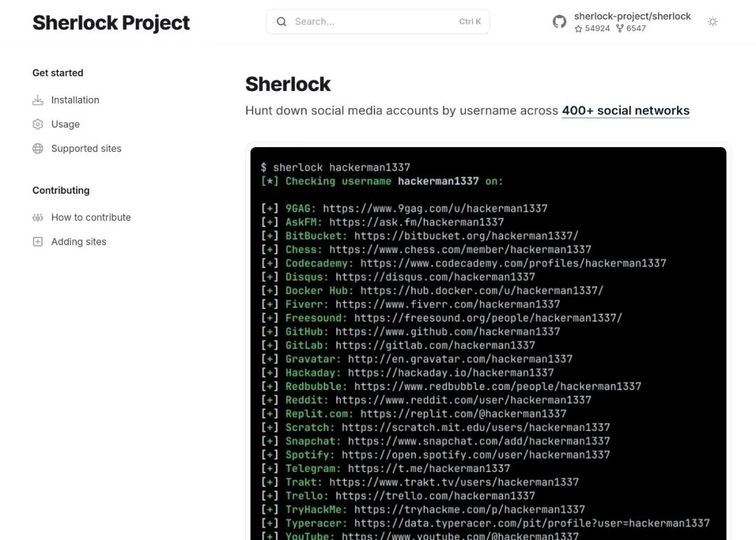
Task: Click the Freesound result line
Action: pos(442,318)
